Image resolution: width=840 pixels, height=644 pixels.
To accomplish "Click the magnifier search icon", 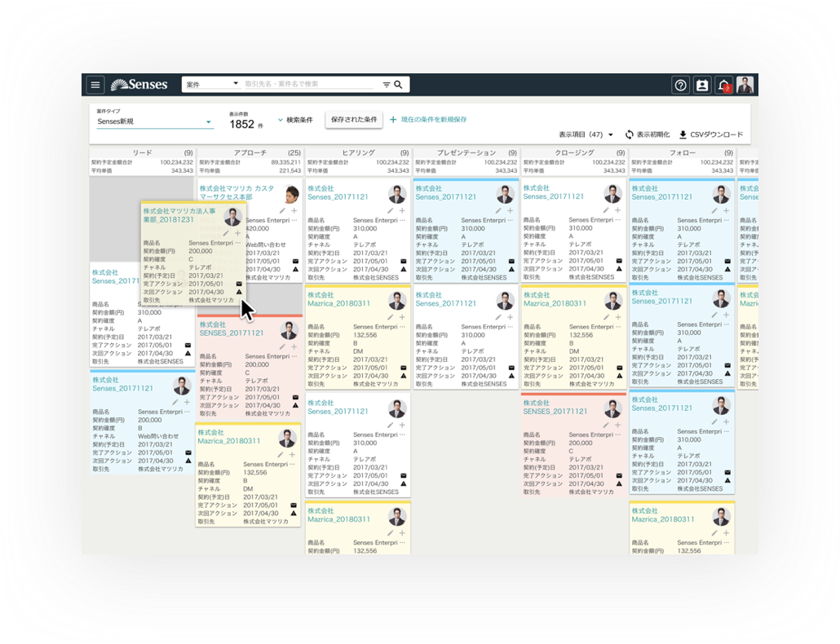I will [x=398, y=85].
